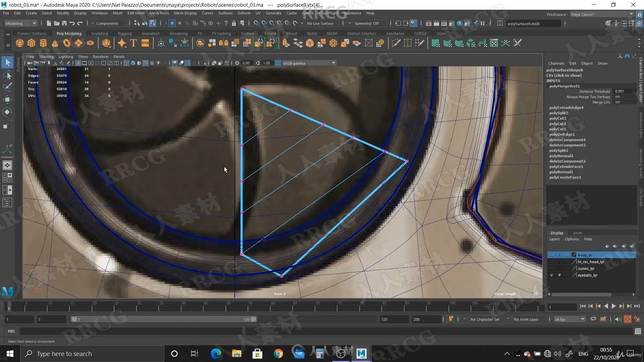
Task: Activate the Paint Selection tool in the toolbox
Action: (7, 87)
